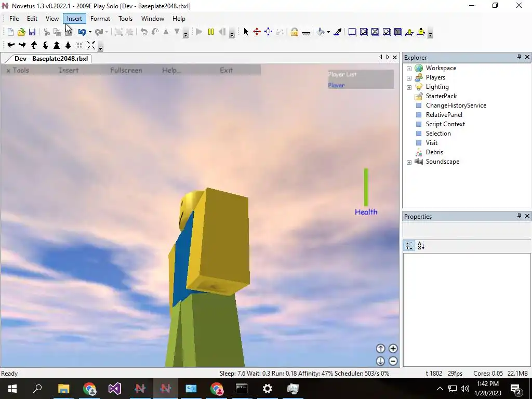Open the Tools menu in menu bar
The image size is (532, 399).
(x=125, y=19)
